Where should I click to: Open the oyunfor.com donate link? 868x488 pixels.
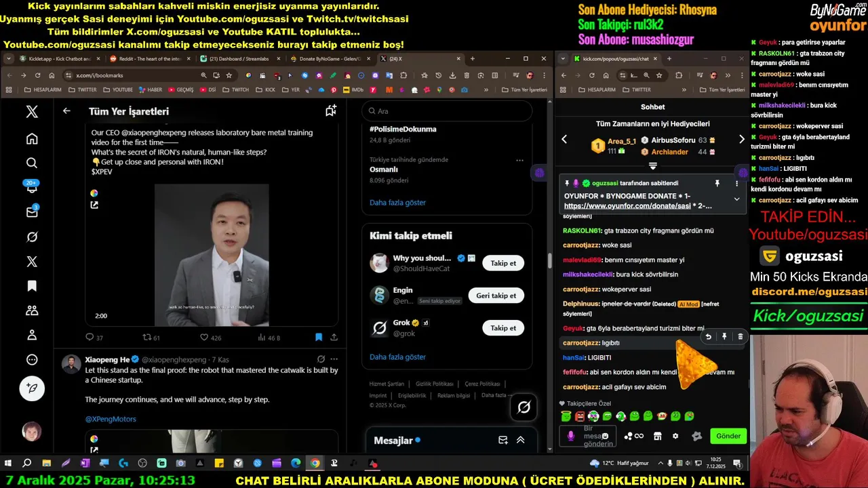point(637,206)
